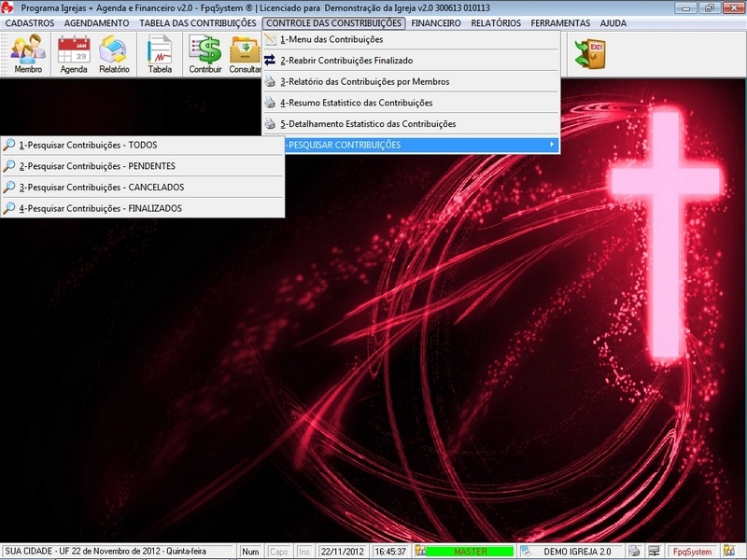Open the Membro toolbar icon
Viewport: 747px width, 560px height.
tap(28, 54)
